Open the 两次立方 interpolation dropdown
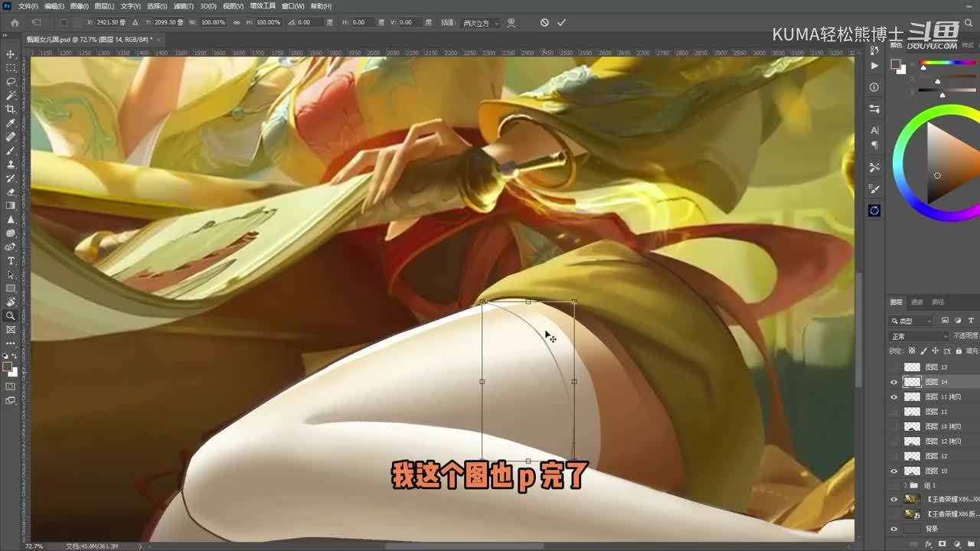The width and height of the screenshot is (980, 551). pos(480,23)
